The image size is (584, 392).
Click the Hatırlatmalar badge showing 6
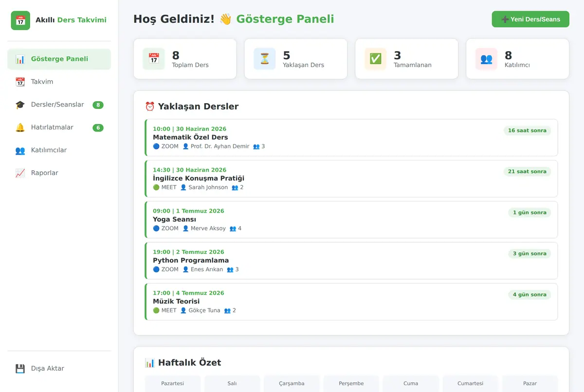(98, 128)
